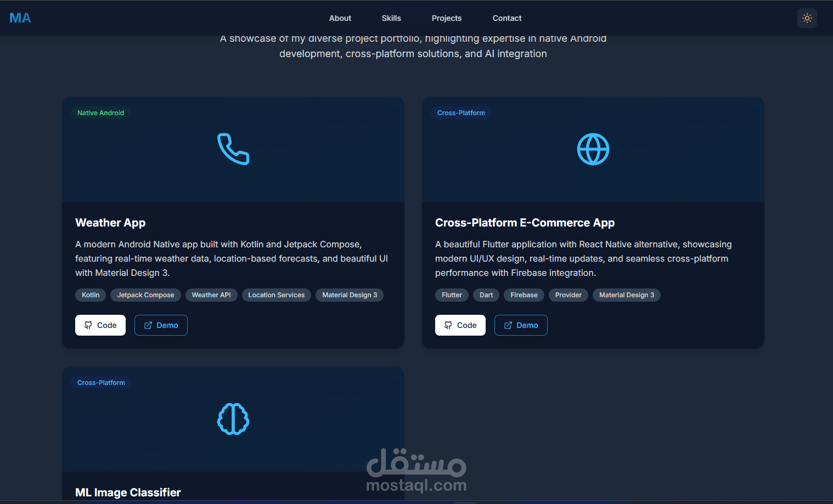Click Material Design 3 tag on E-Commerce App
Image resolution: width=833 pixels, height=504 pixels.
[627, 295]
